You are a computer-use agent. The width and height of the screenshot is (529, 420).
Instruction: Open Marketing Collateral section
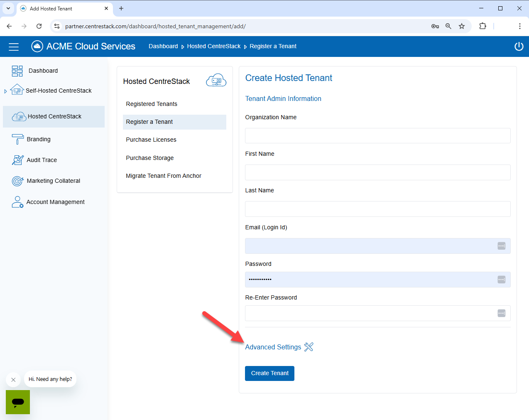click(x=53, y=181)
